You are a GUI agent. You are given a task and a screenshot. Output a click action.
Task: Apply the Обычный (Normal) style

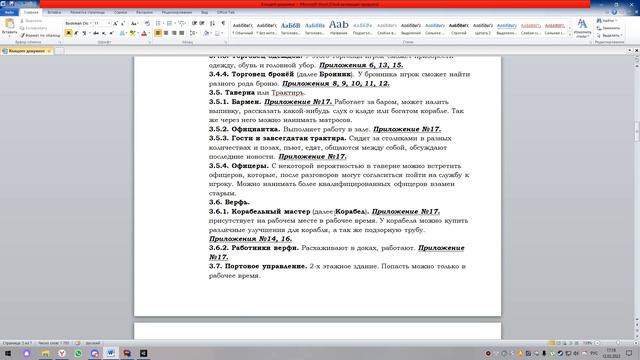242,29
